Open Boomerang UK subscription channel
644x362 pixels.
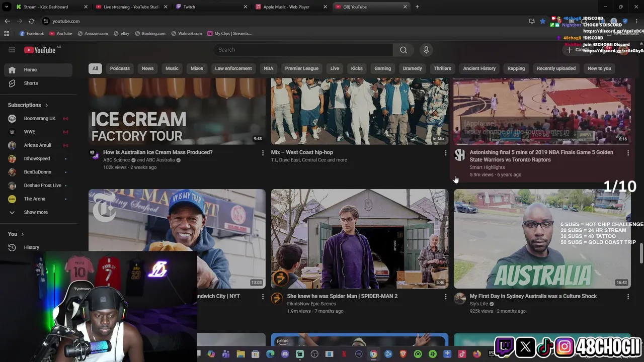click(38, 119)
